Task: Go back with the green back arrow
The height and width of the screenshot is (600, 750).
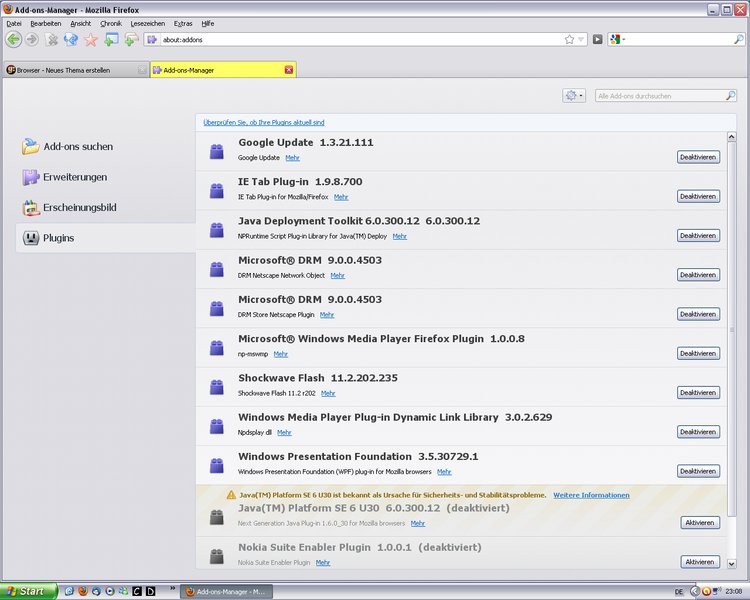Action: 13,39
